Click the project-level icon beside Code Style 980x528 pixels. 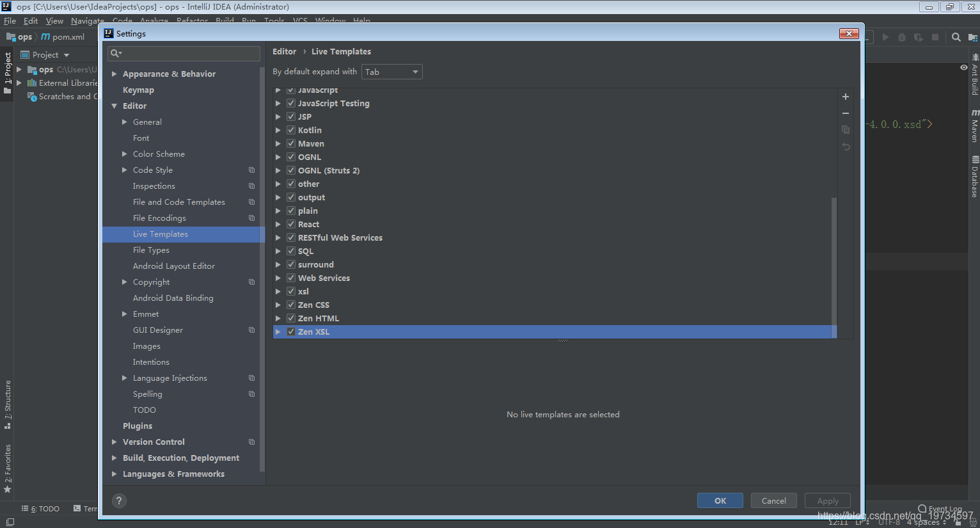pos(251,170)
